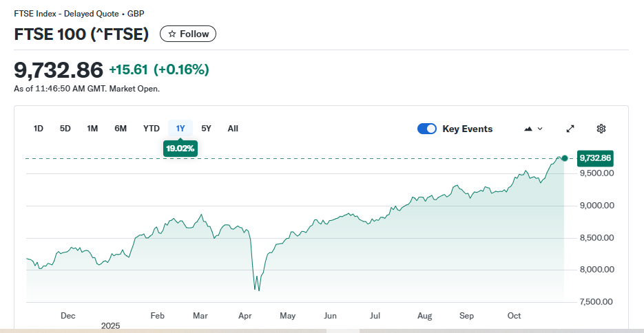Switch to 6M time range
Viewport: 644px width, 333px height.
(x=121, y=129)
